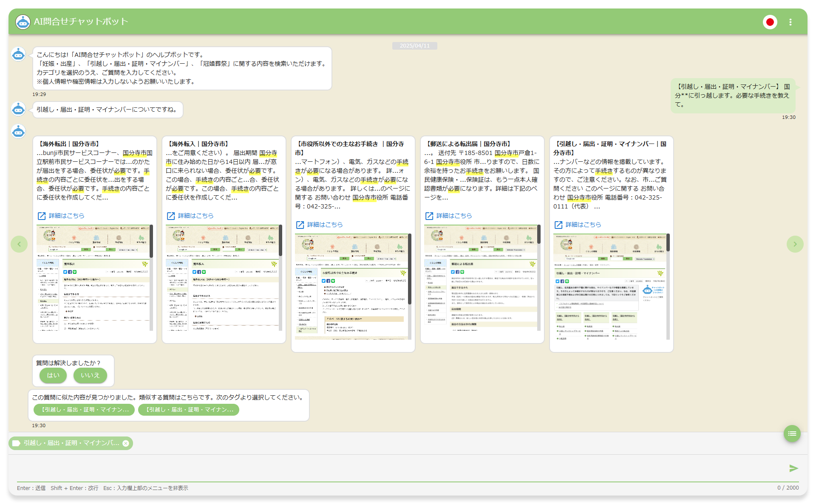Screen dimensions: 816x504
Task: Open the 海外転入 page preview thumbnail
Action: pos(222,278)
